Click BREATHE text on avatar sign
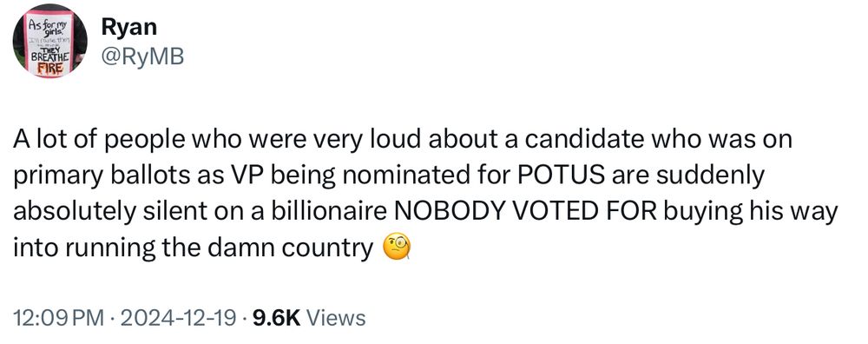Viewport: 868px width, 344px height. [51, 57]
